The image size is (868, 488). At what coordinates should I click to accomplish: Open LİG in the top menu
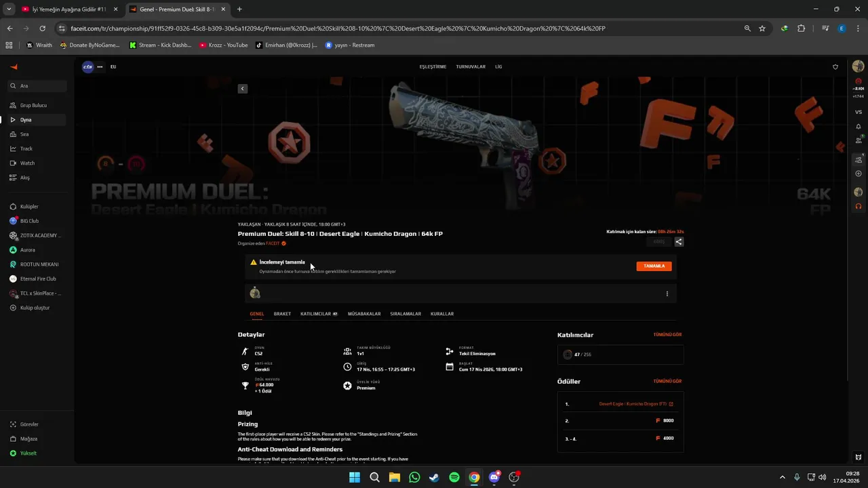(x=498, y=67)
